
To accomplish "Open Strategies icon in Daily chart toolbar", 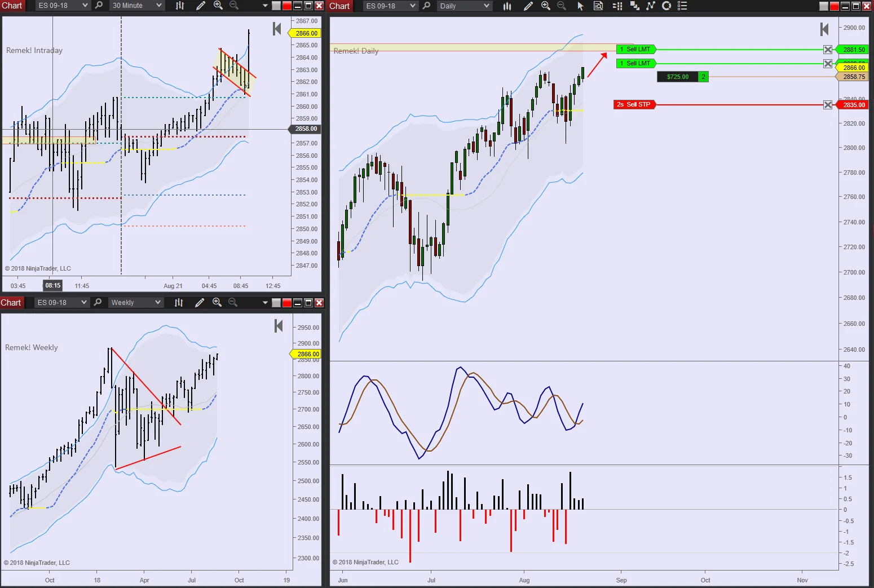I will [650, 6].
